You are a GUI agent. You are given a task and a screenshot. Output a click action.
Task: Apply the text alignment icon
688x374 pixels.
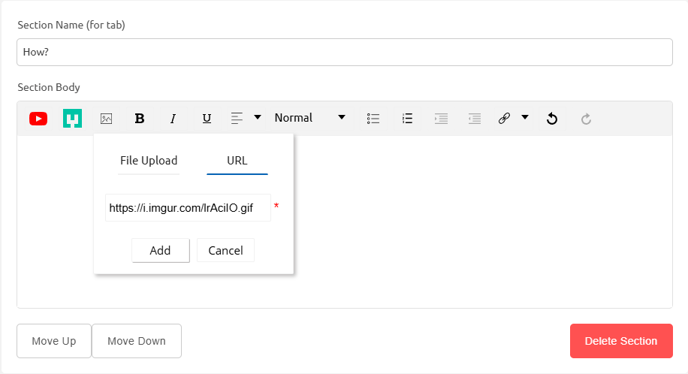236,118
